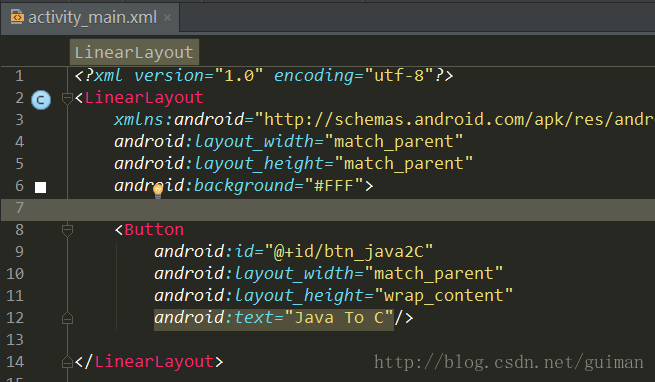Click the background "#FFF" value

click(334, 186)
